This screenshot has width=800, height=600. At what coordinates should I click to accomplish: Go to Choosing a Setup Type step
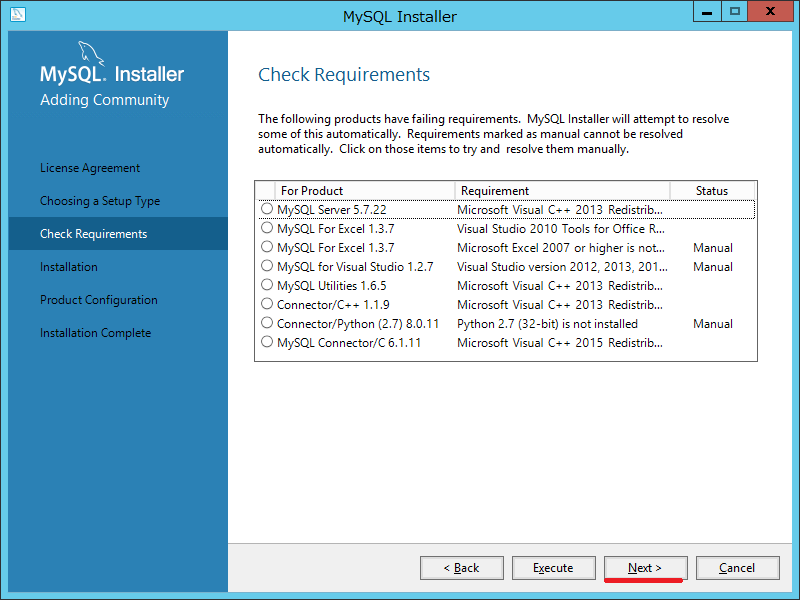(x=100, y=201)
